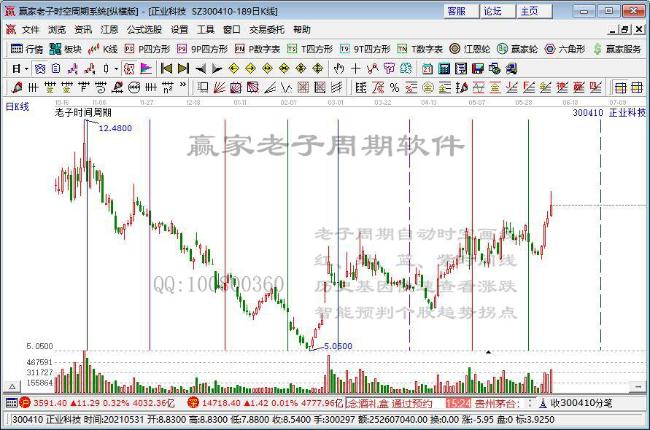The image size is (650, 430).
Task: Open 赢家服务 with the dollar icon
Action: point(617,49)
